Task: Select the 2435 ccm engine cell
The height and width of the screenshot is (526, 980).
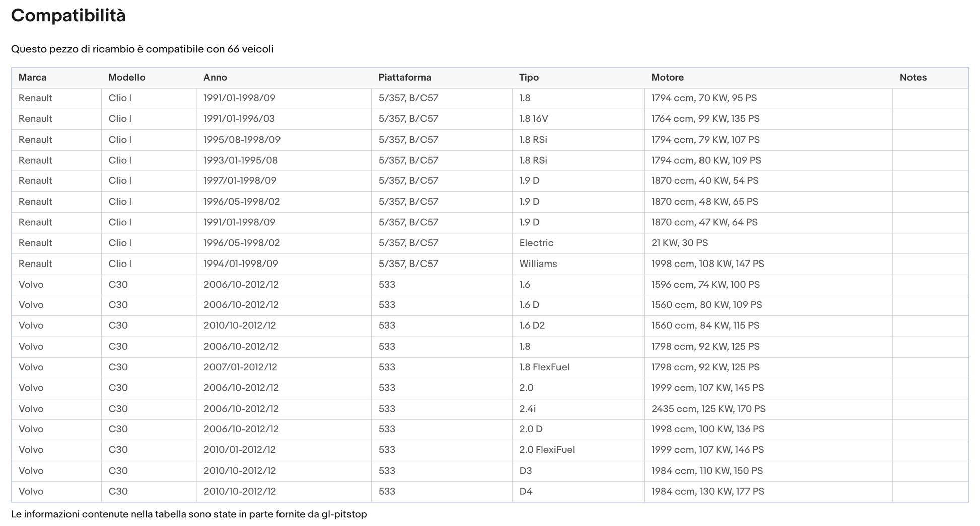Action: coord(768,409)
